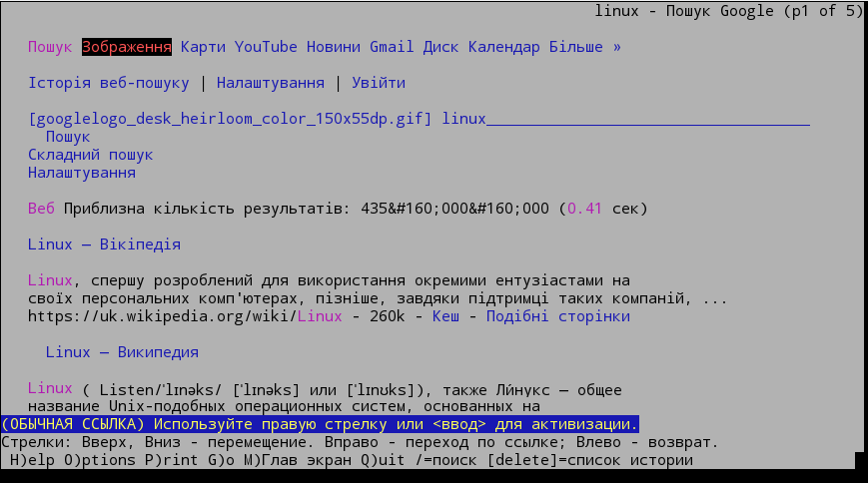868x483 pixels.
Task: Click the page title linux - Пошук Google
Action: (684, 11)
